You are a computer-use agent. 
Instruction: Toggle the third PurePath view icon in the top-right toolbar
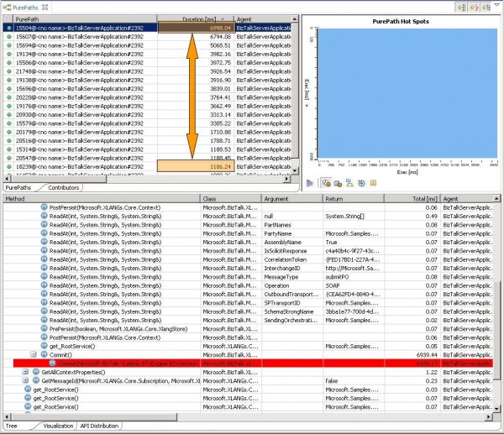[486, 7]
